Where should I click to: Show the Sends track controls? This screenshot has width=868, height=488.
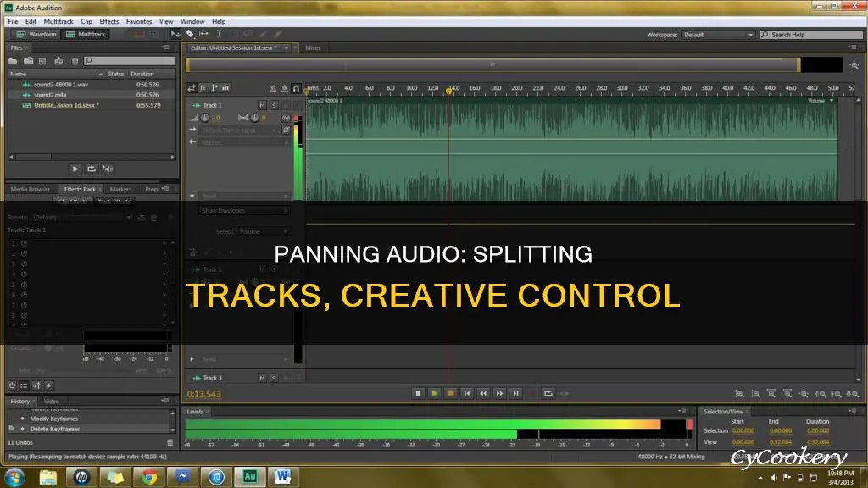point(214,88)
